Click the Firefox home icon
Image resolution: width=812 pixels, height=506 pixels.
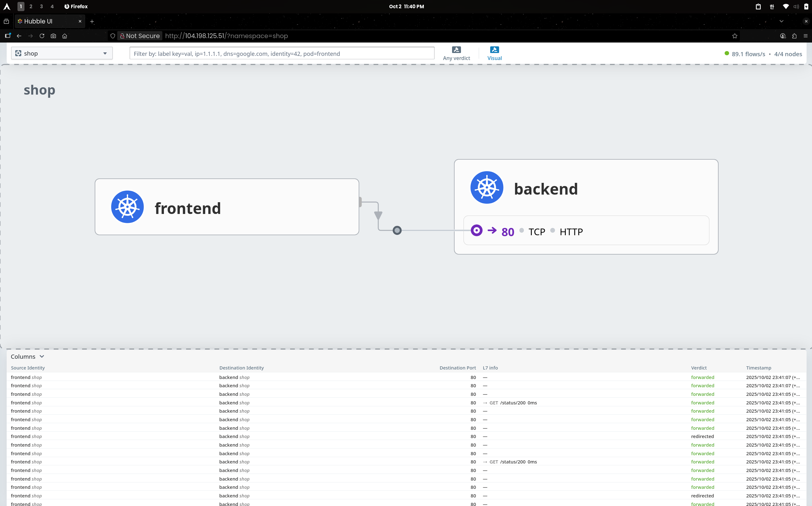[x=64, y=36]
